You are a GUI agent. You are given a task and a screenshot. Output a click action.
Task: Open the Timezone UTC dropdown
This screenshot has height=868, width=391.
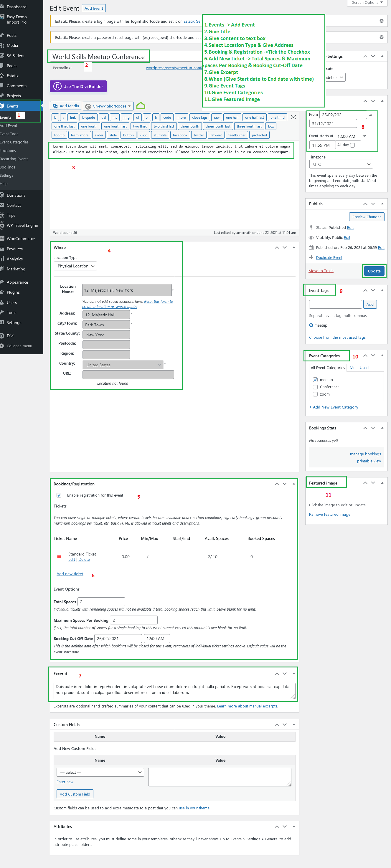pos(341,164)
